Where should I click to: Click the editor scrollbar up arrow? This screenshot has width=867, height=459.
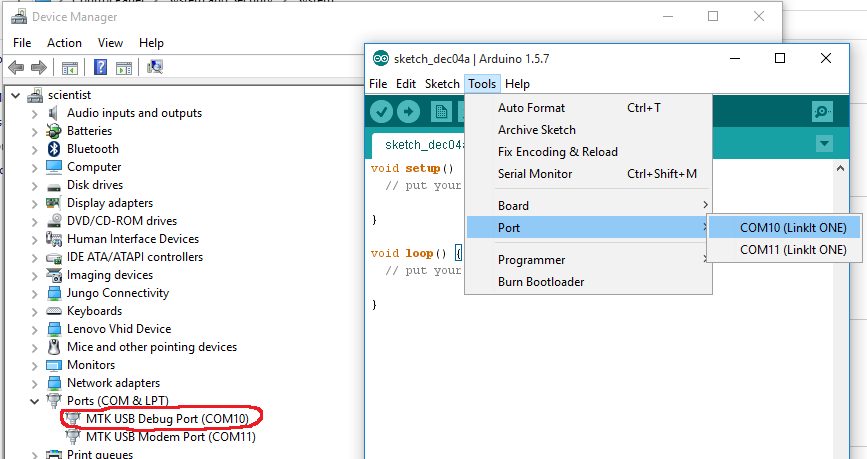[840, 168]
